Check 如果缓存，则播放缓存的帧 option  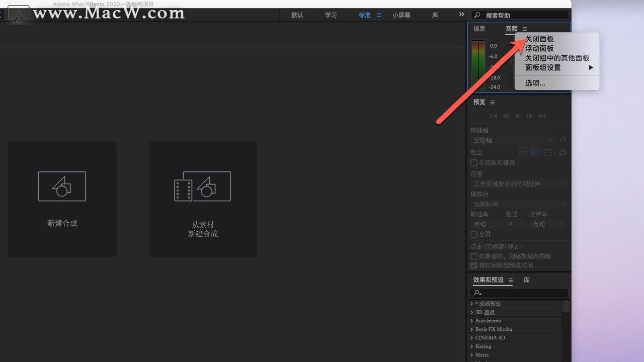474,256
